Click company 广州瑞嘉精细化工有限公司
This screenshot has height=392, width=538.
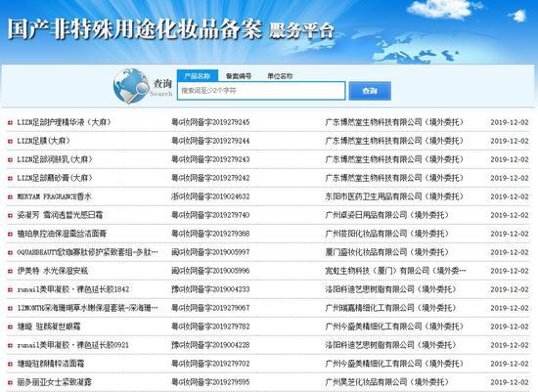390,308
